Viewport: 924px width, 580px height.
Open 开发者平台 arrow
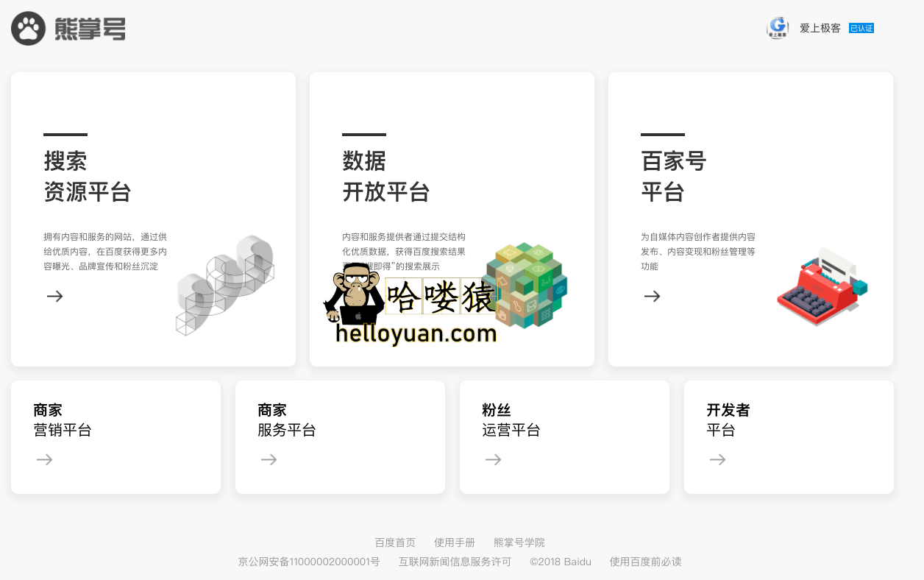pyautogui.click(x=718, y=459)
